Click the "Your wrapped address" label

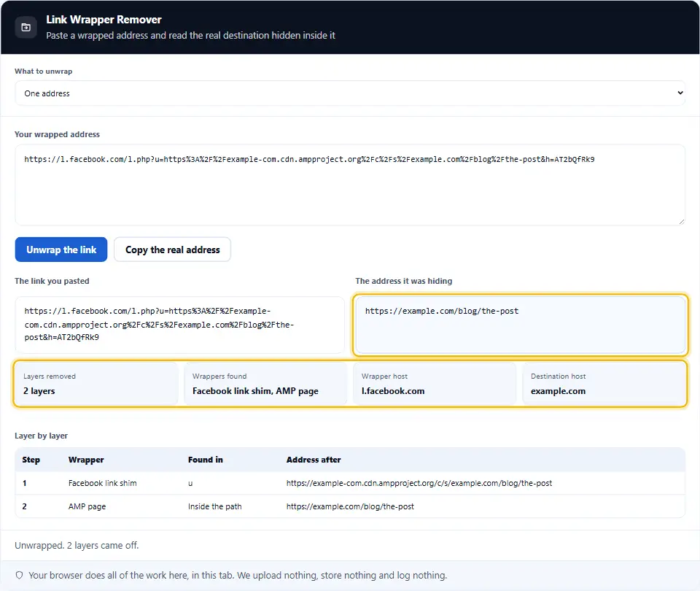(x=57, y=134)
